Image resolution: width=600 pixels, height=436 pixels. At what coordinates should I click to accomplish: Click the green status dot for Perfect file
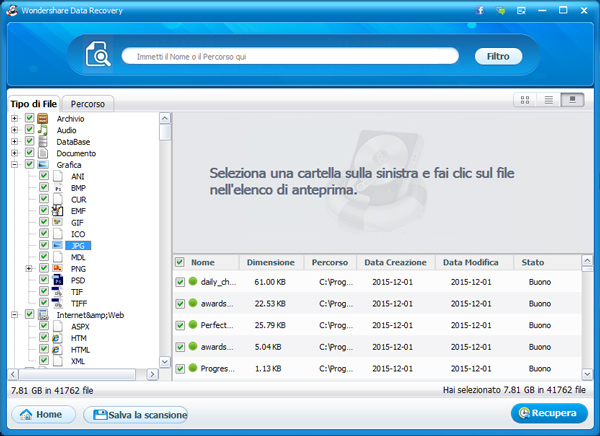click(193, 325)
